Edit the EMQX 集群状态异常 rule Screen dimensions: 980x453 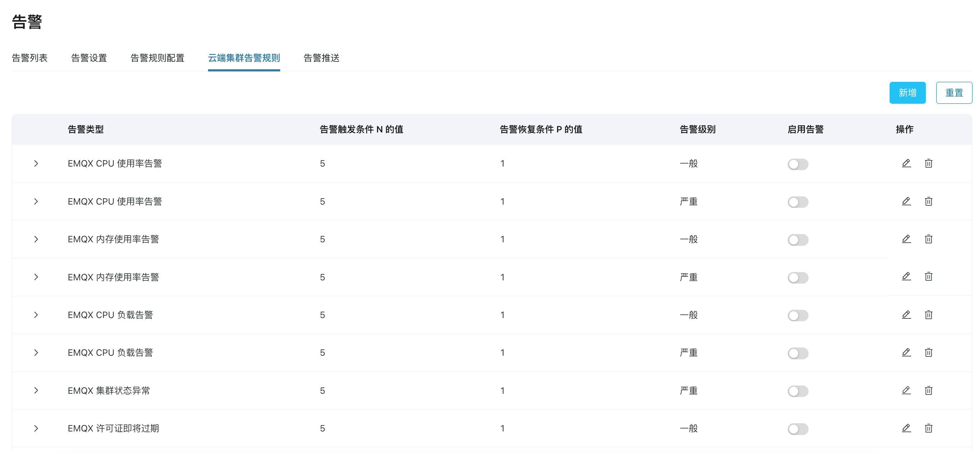coord(906,390)
